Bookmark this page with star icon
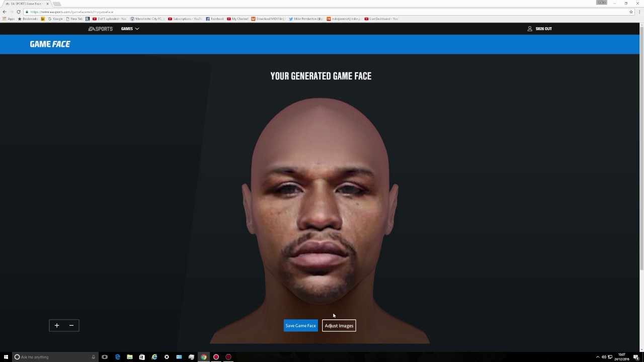Screen dimensions: 644x362 (631, 12)
